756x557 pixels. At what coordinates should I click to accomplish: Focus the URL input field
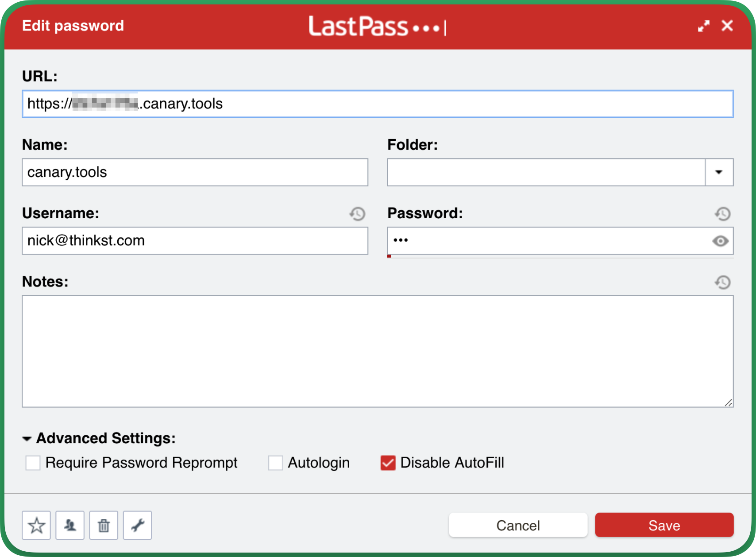(x=378, y=104)
